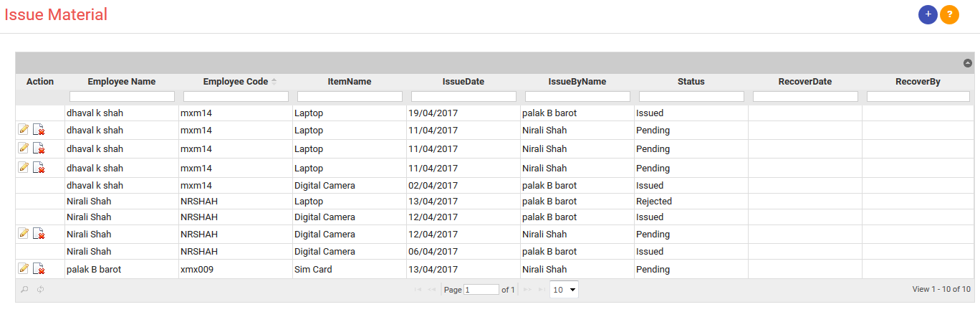Viewport: 980px width, 312px height.
Task: Collapse the grid using the top-right arrow
Action: (968, 63)
